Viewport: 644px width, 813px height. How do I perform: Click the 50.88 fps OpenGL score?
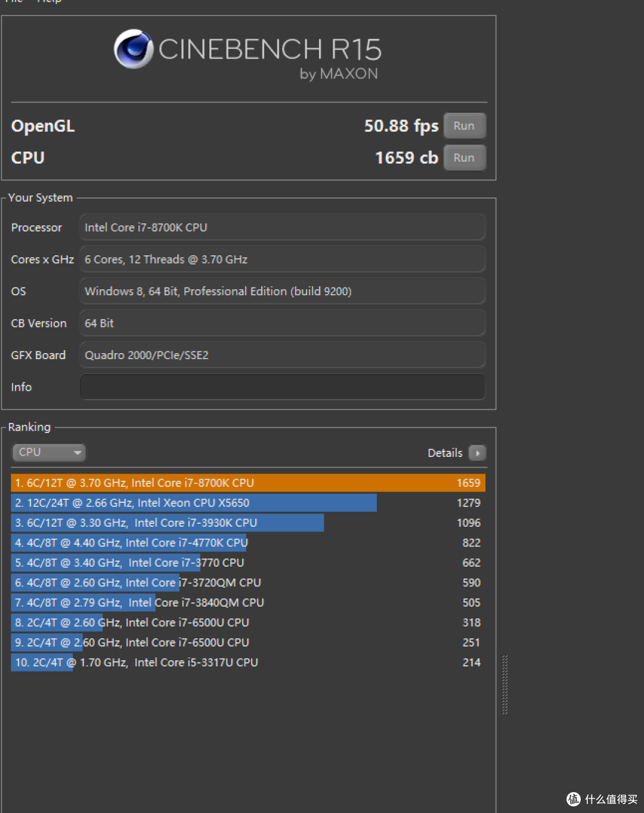point(401,126)
